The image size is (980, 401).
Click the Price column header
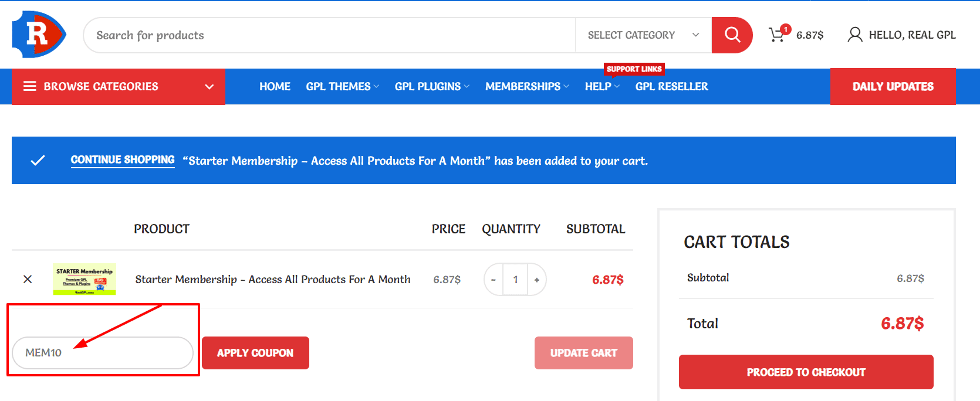pos(448,229)
